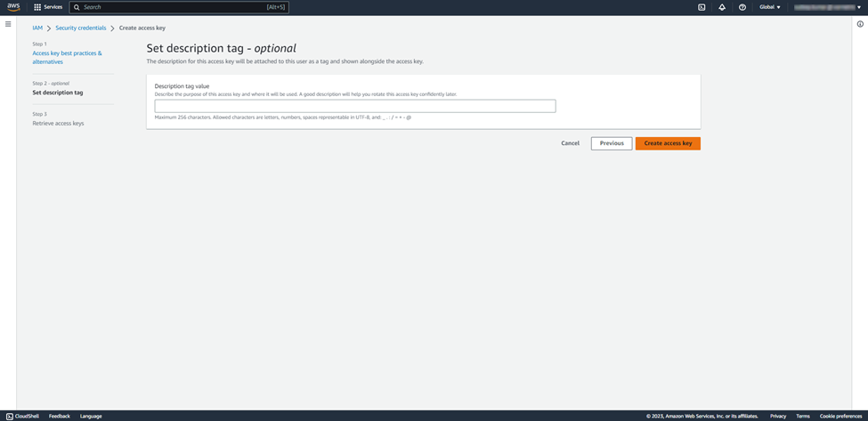The image size is (868, 421).
Task: Click the Step 2 - optional label
Action: click(x=51, y=84)
